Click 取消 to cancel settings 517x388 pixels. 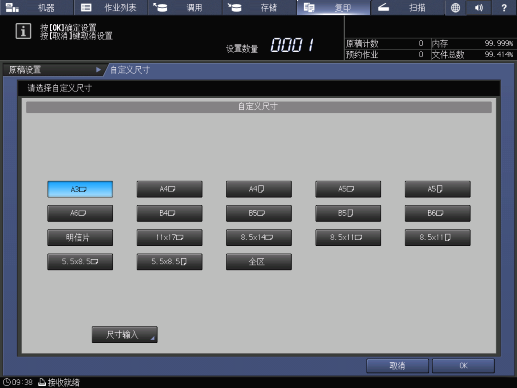click(397, 366)
